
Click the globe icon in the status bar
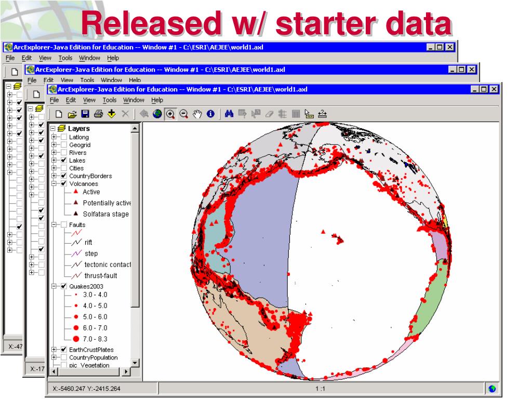[492, 389]
